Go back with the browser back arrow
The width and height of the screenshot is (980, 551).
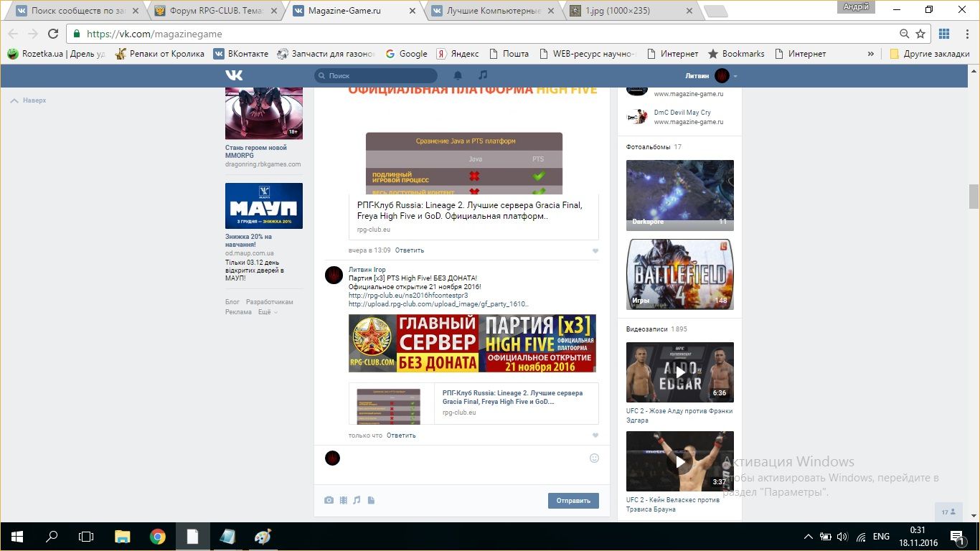(x=14, y=34)
